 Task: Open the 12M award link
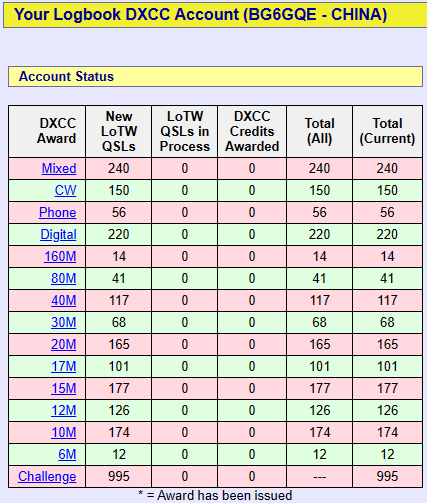pyautogui.click(x=64, y=410)
